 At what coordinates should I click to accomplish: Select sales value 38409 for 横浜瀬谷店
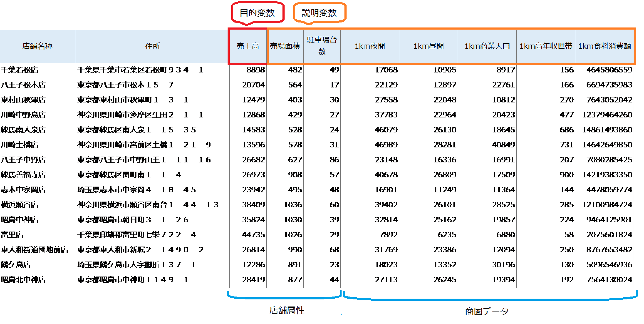click(253, 205)
